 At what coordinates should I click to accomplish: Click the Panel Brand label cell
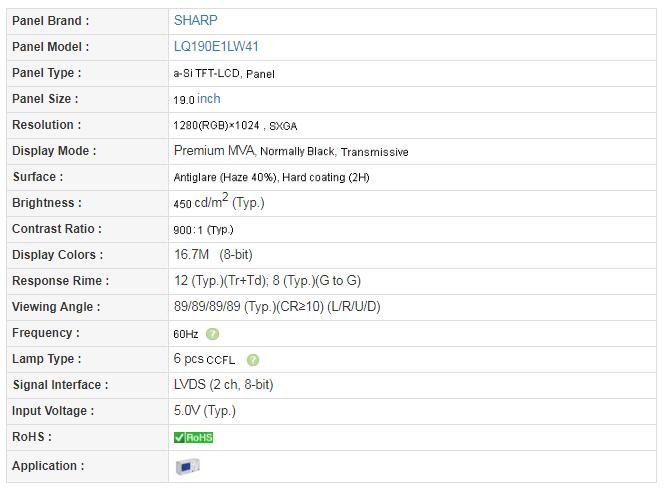point(88,21)
